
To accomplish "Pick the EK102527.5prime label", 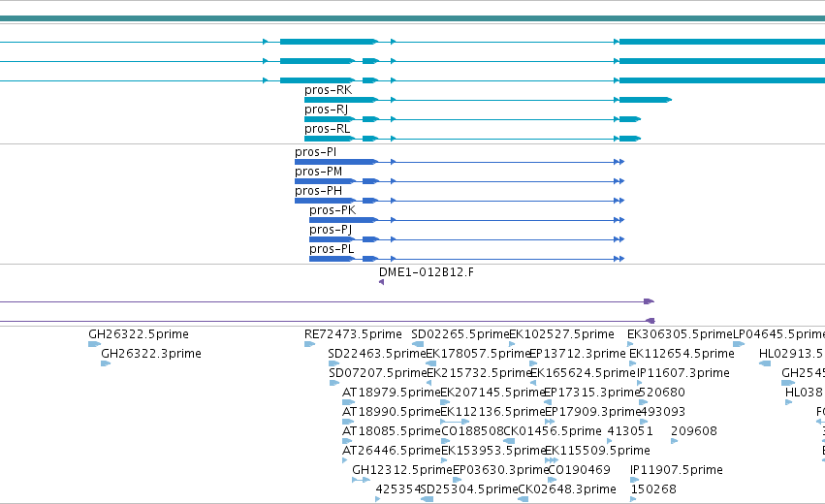I will (561, 334).
